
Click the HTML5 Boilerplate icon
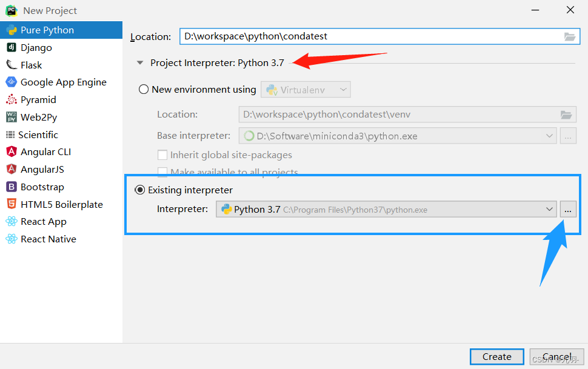[x=12, y=204]
